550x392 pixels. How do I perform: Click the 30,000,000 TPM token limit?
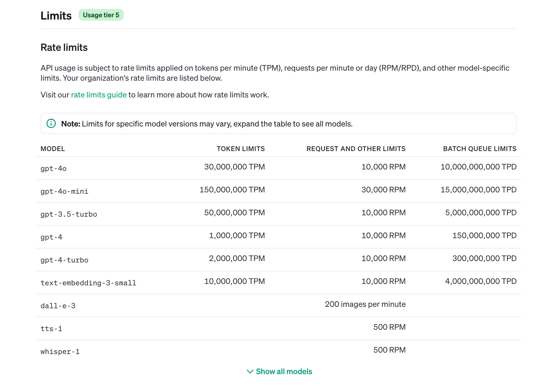click(234, 167)
